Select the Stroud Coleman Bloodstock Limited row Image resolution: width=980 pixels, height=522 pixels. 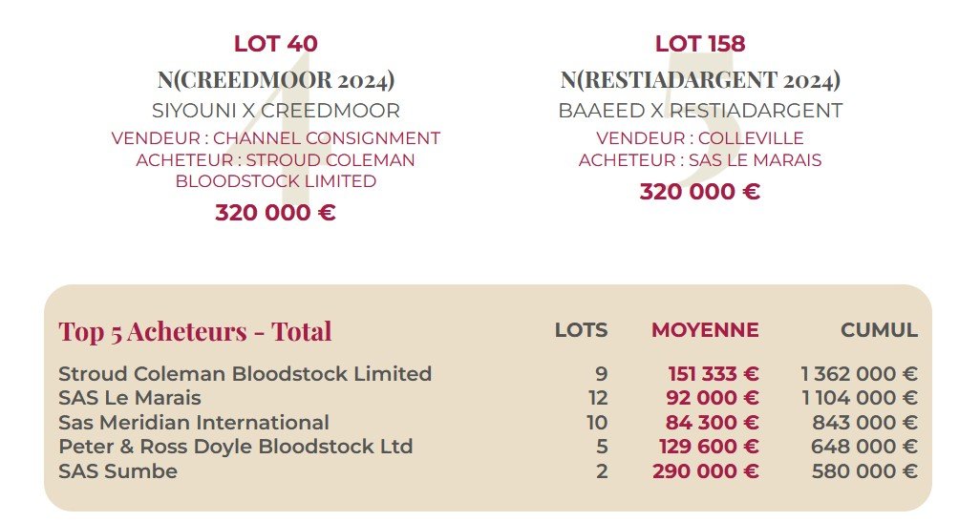(245, 374)
